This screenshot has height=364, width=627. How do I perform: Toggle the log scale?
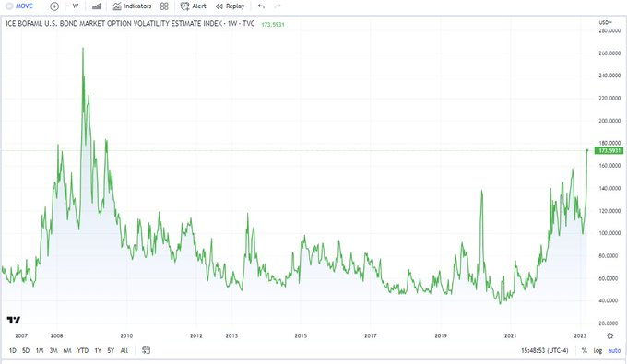click(x=597, y=350)
